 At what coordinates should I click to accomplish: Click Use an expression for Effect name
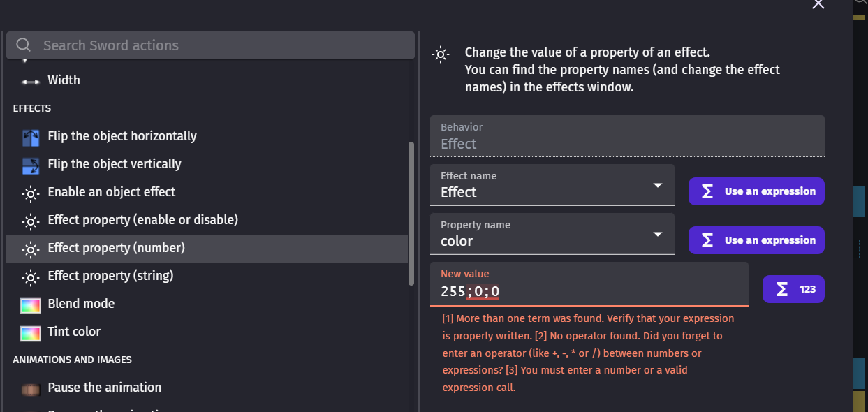point(756,191)
